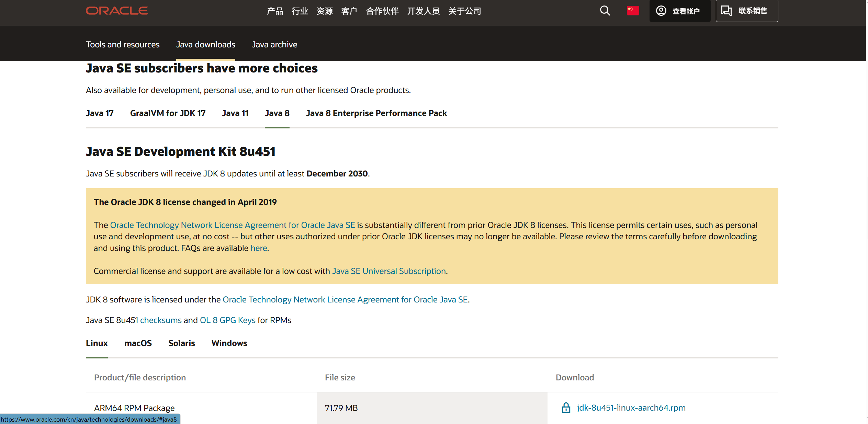Screen dimensions: 868x424
Task: Click the 联系销售 contact sales button
Action: [746, 11]
